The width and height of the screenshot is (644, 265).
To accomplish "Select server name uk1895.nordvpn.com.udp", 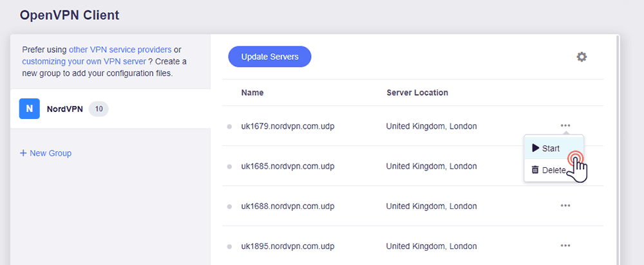I will pos(288,246).
